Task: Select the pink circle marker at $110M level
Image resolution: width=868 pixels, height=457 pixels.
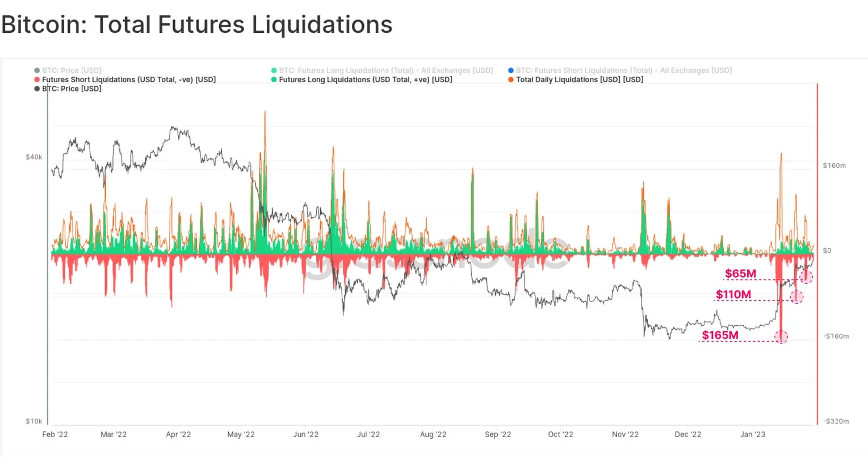Action: point(796,296)
